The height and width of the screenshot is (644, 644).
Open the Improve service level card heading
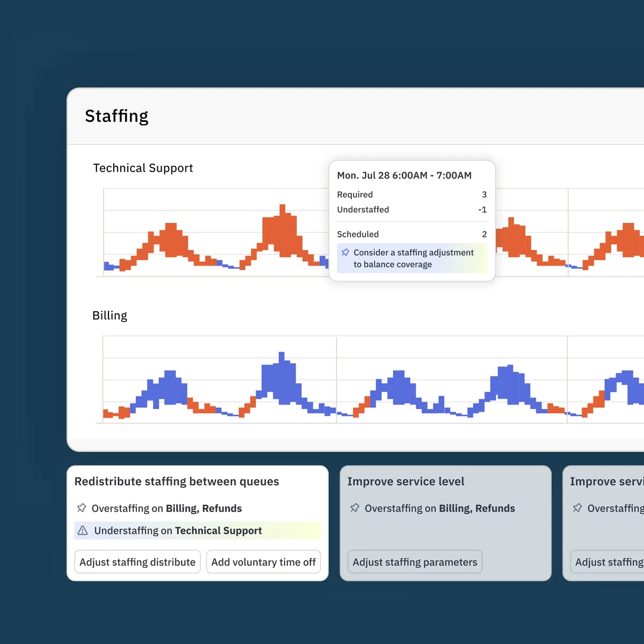(405, 481)
